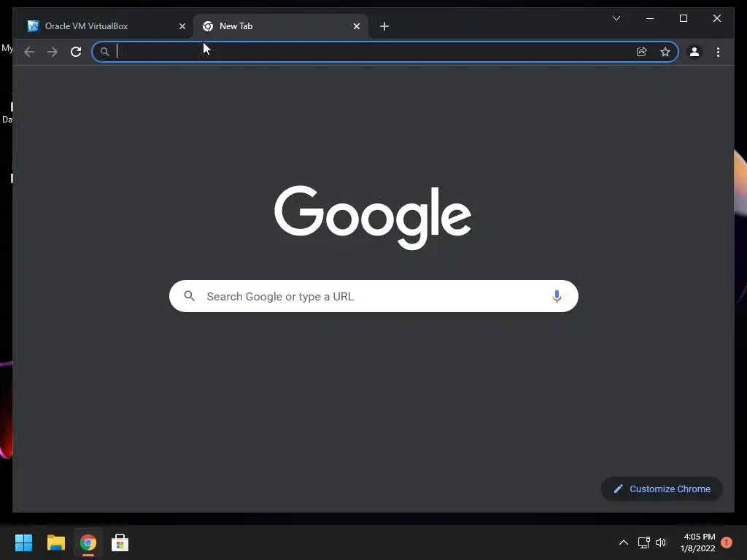Click the magnifier in Google search box

pyautogui.click(x=189, y=296)
